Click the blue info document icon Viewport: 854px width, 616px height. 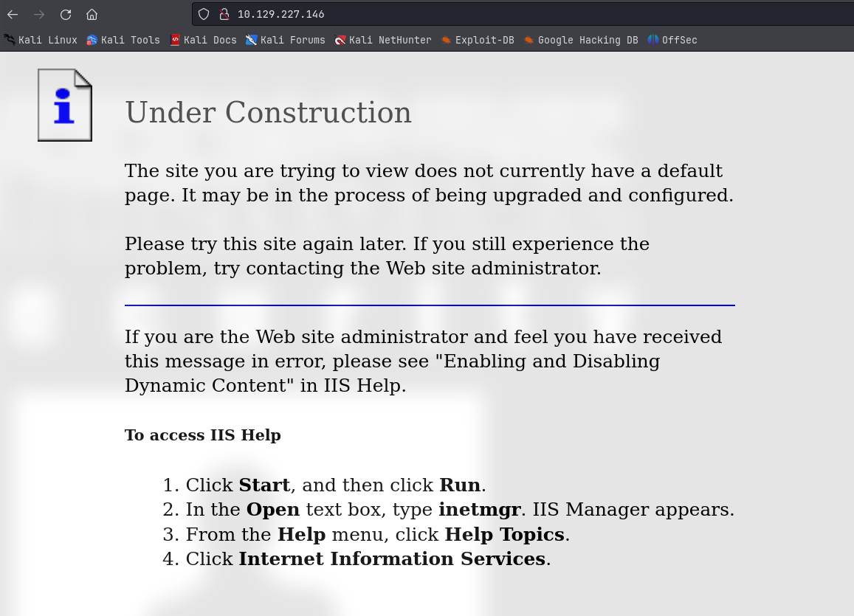click(65, 105)
